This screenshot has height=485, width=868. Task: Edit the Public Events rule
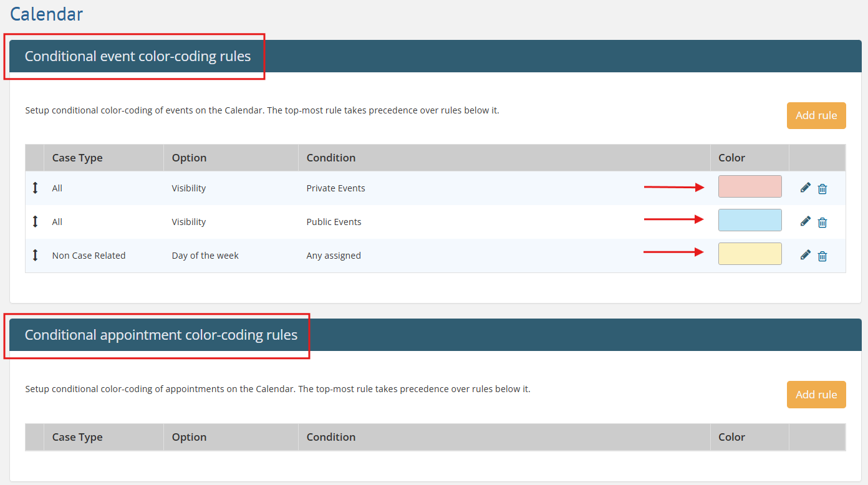[806, 221]
